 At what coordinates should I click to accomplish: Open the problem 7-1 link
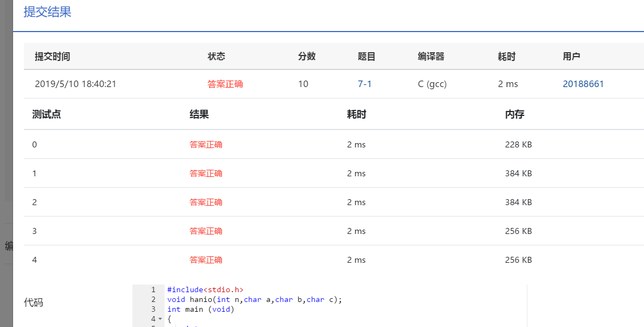click(364, 84)
